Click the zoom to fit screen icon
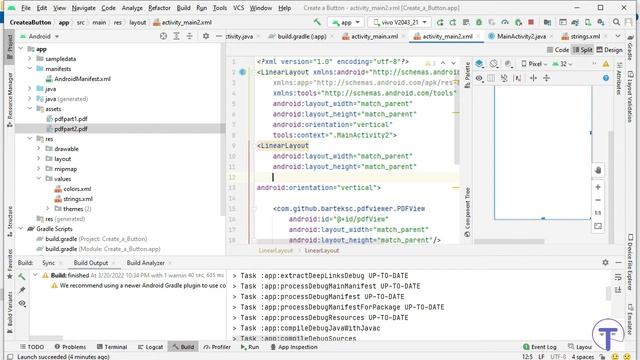640x360 pixels. point(598,226)
